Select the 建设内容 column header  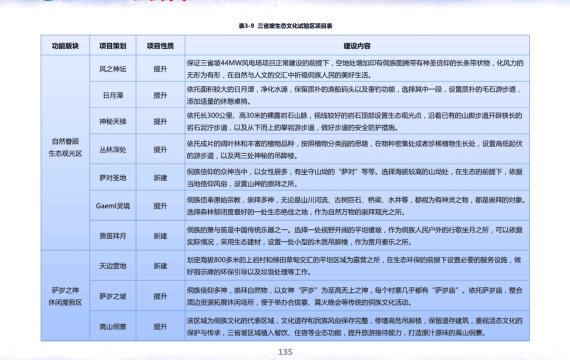(x=357, y=46)
